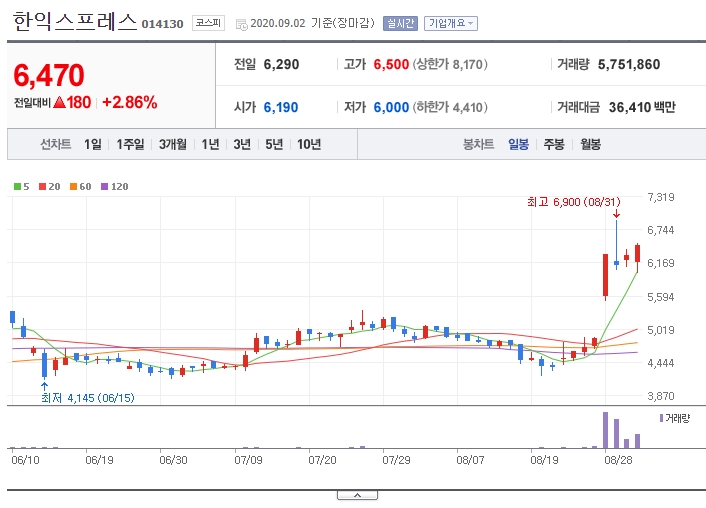Select the 3년 line chart tab
This screenshot has width=706, height=508.
(x=242, y=144)
